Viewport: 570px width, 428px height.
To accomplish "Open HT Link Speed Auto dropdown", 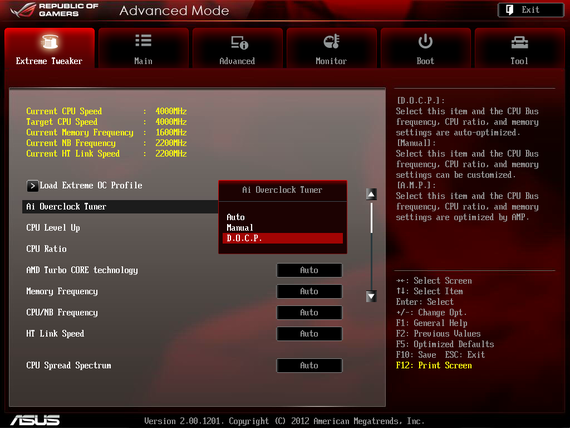I will [309, 333].
